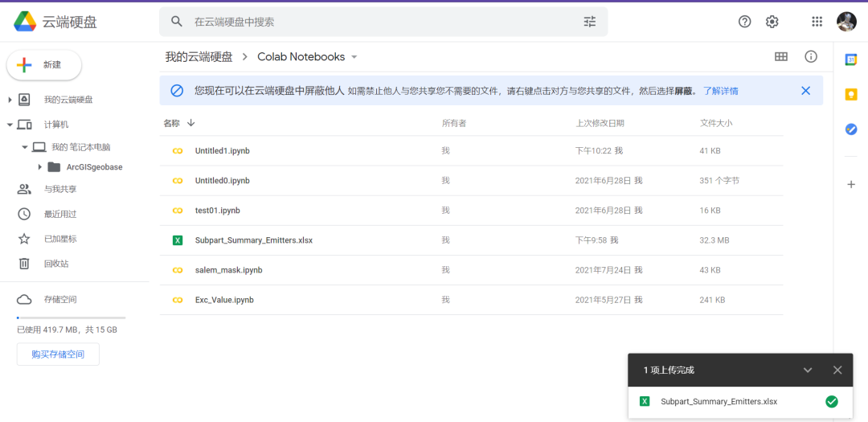Open the account profile avatar
868x422 pixels.
846,22
